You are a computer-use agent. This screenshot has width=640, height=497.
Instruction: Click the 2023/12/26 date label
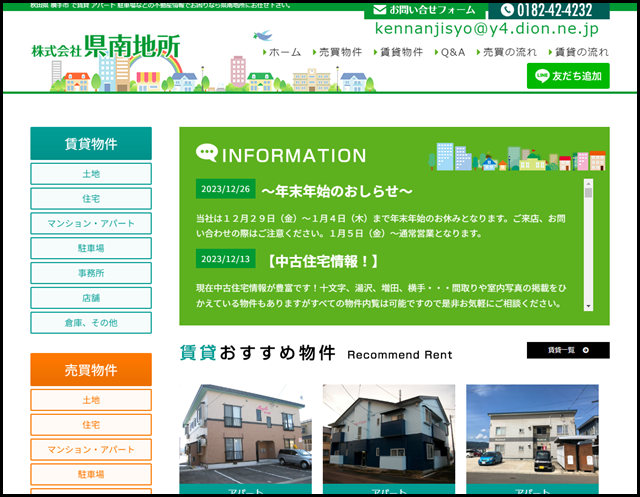(x=225, y=189)
